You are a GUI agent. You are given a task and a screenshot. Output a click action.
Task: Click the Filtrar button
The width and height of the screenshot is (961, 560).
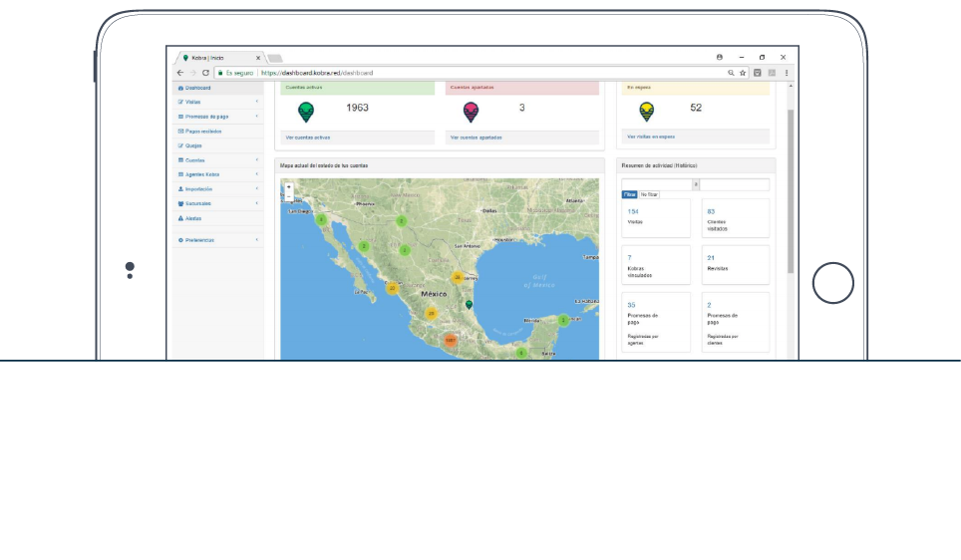(629, 194)
